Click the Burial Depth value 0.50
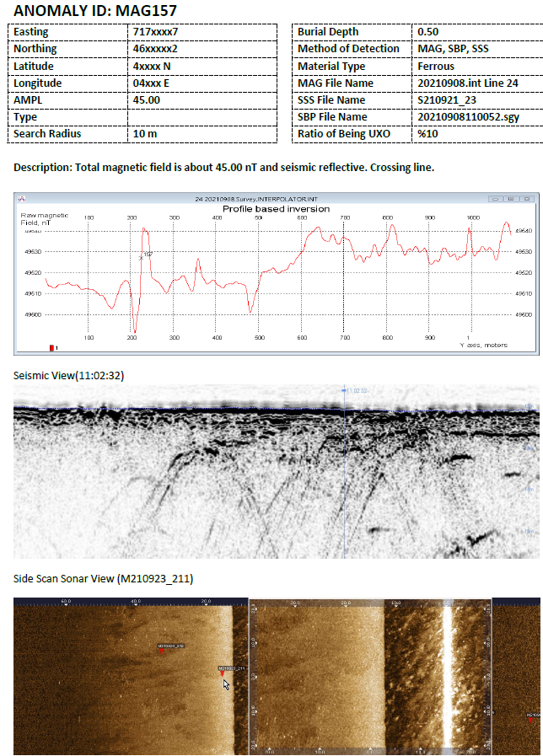 pos(427,32)
